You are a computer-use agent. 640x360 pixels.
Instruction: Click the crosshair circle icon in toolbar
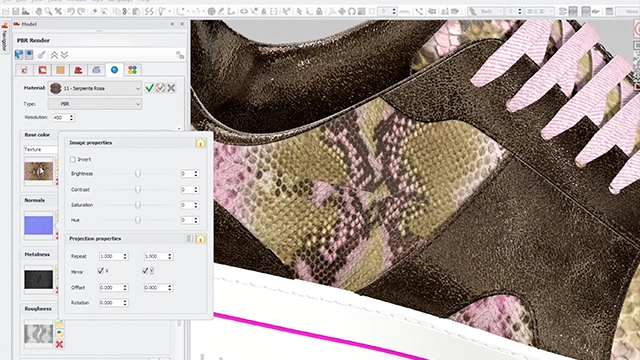211,11
